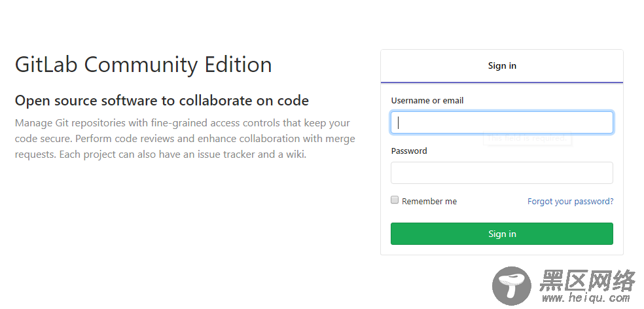Click the Open source software subheading
Viewport: 644px width, 309px height.
pos(162,100)
